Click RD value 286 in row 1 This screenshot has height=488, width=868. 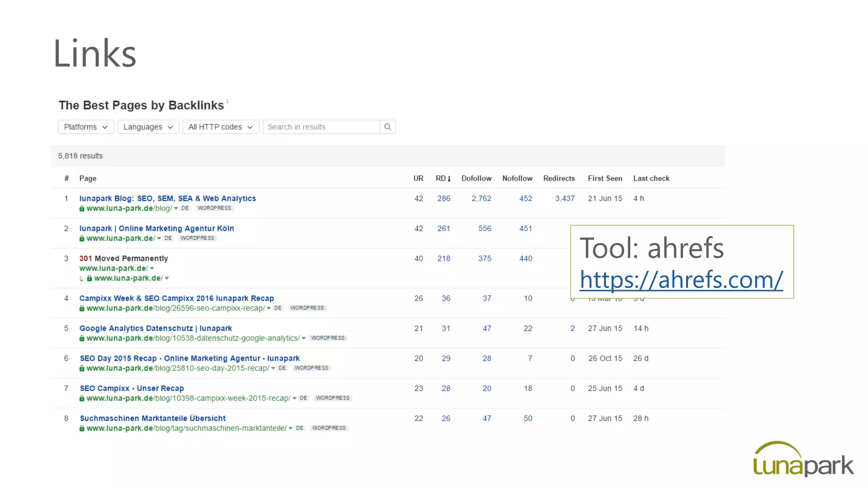pyautogui.click(x=444, y=198)
